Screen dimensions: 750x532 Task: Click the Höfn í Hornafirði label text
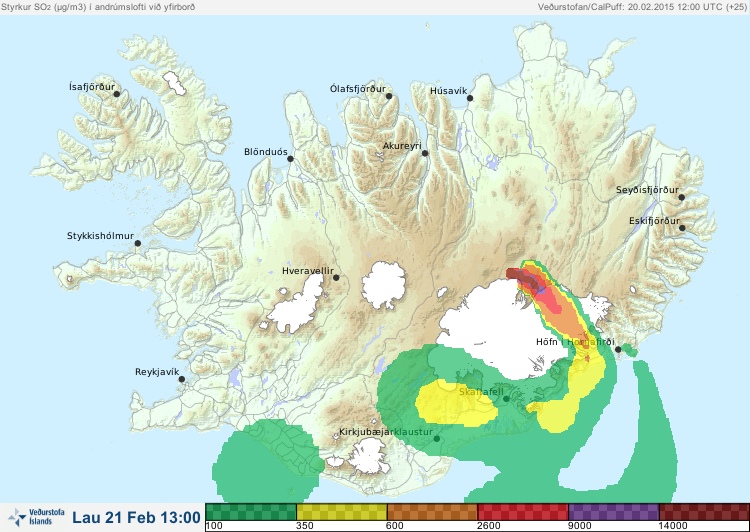575,342
